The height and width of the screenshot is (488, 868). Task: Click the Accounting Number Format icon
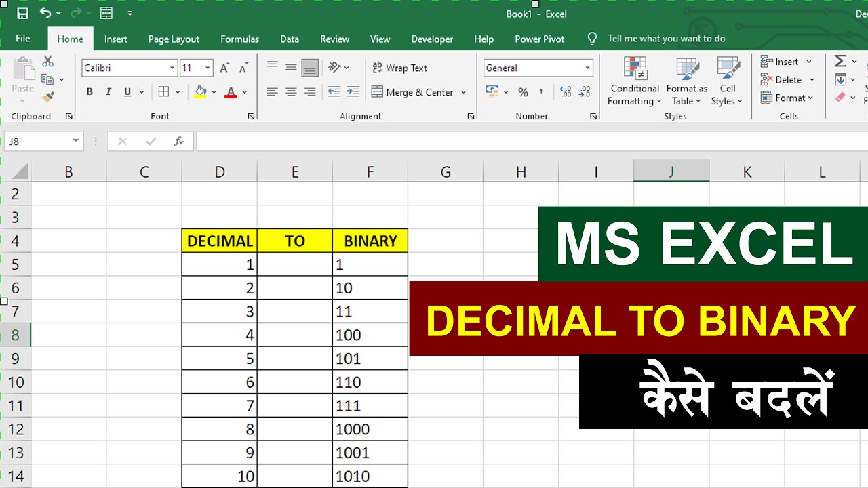point(492,91)
